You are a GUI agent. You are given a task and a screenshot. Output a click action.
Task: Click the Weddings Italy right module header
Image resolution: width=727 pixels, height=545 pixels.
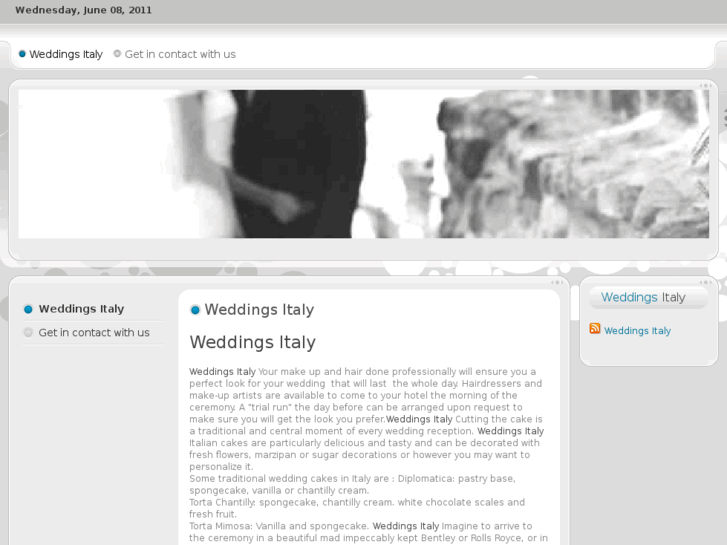click(x=643, y=297)
